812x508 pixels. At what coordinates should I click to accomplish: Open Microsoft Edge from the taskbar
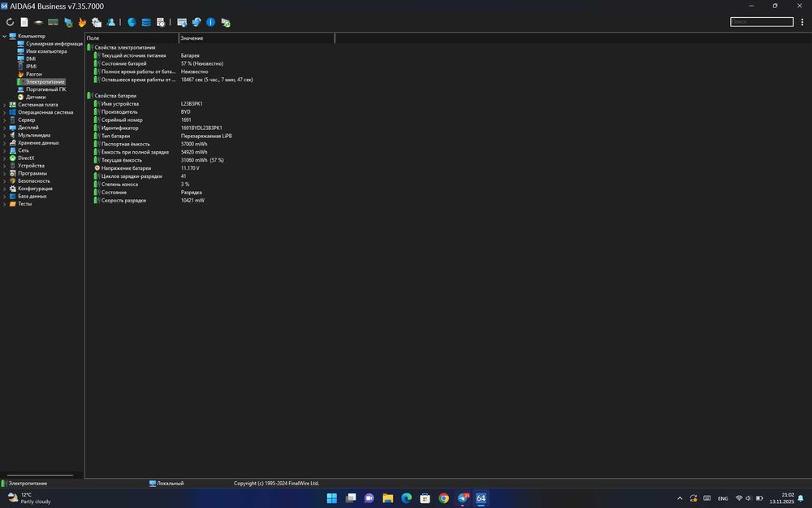[x=407, y=498]
